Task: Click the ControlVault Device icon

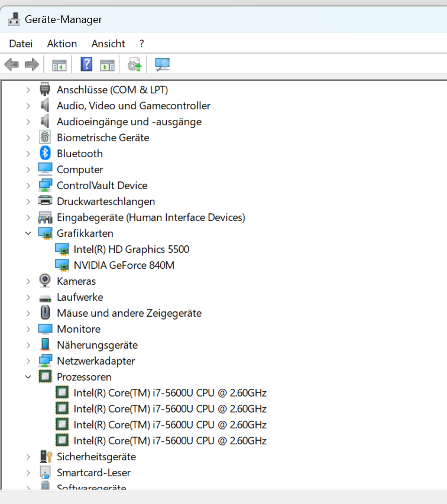Action: 45,185
